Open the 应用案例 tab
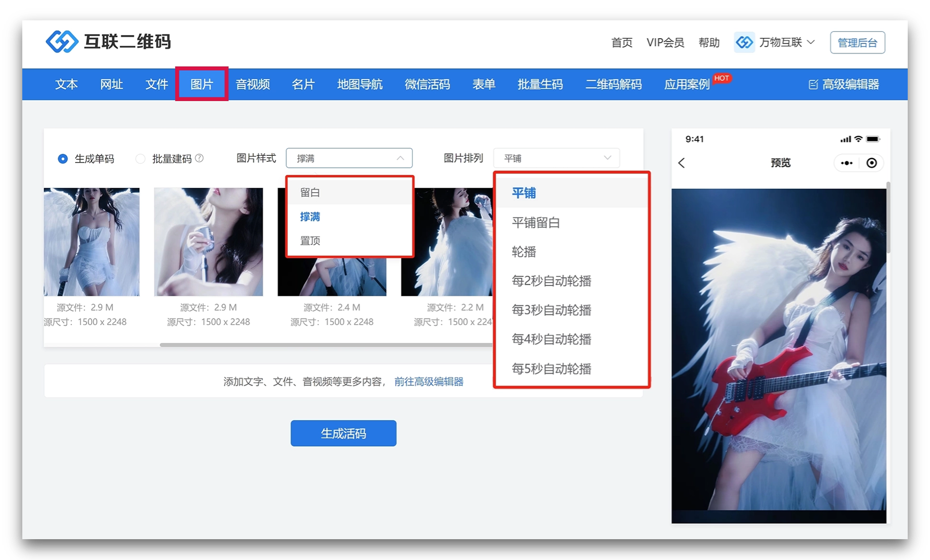The image size is (930, 560). [687, 84]
